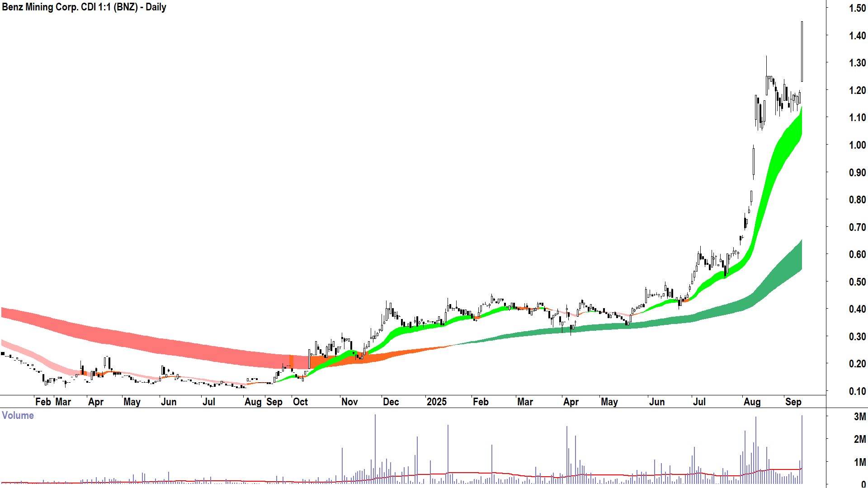Screen dimensions: 868x488
Task: Click the 1.00 price axis label
Action: [857, 145]
